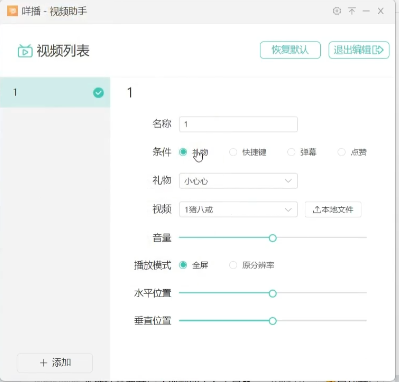This screenshot has height=382, width=399.
Task: Select video item 1 in the list
Action: [55, 92]
